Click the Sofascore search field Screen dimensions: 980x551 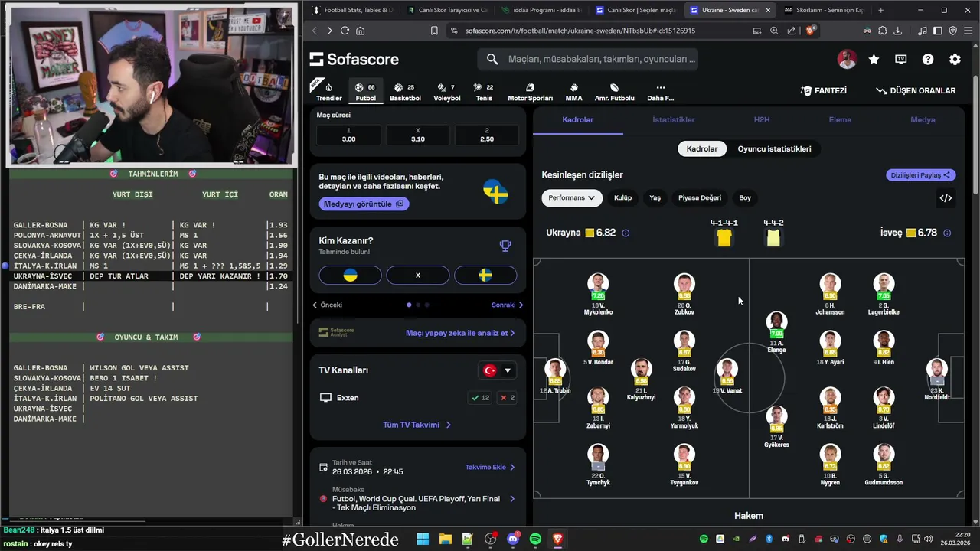click(x=588, y=59)
